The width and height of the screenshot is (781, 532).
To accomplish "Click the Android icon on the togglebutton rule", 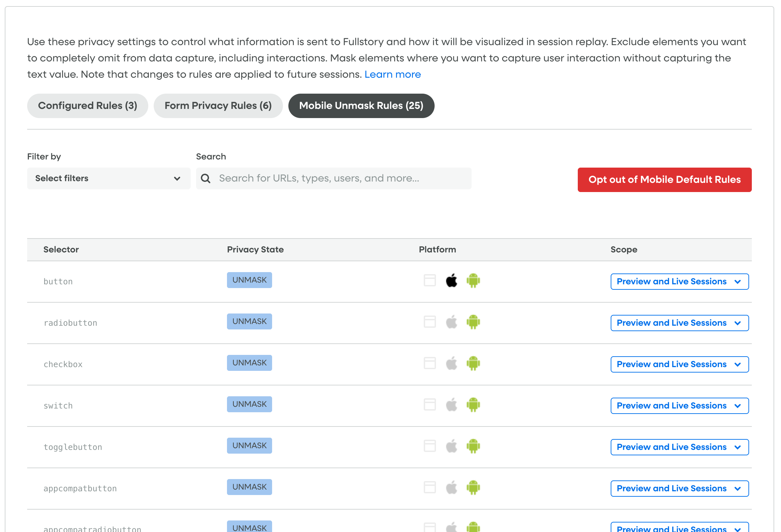I will (x=474, y=446).
